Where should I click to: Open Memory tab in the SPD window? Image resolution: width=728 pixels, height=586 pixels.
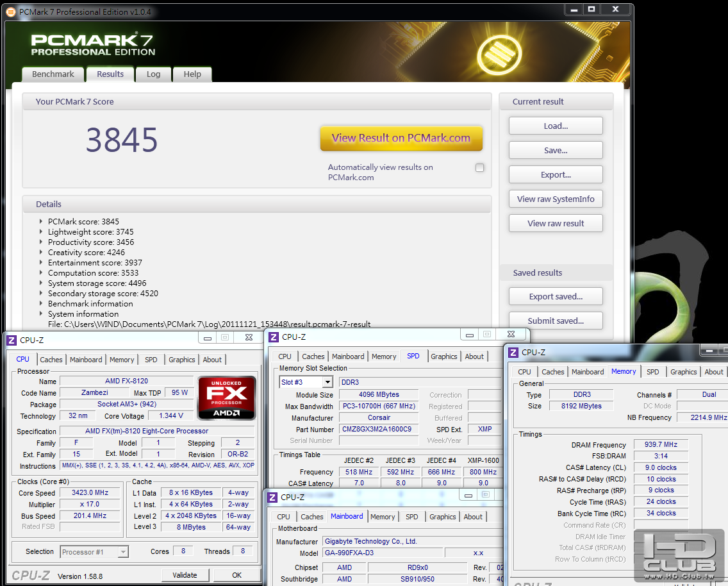click(x=384, y=356)
